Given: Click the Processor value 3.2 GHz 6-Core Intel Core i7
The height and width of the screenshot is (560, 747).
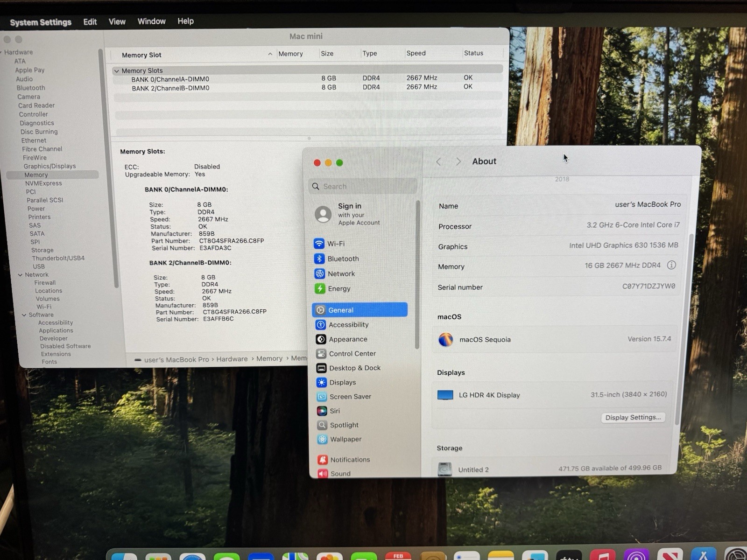Looking at the screenshot, I should 633,225.
